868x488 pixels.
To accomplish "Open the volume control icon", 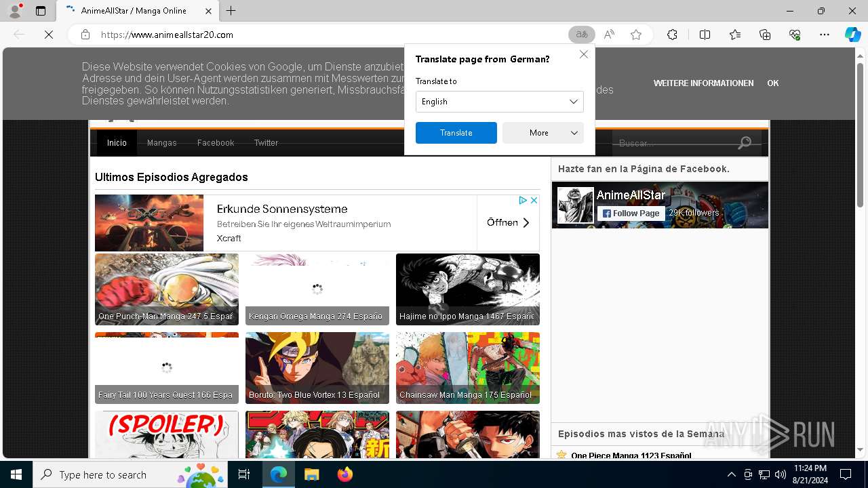I will (x=780, y=474).
